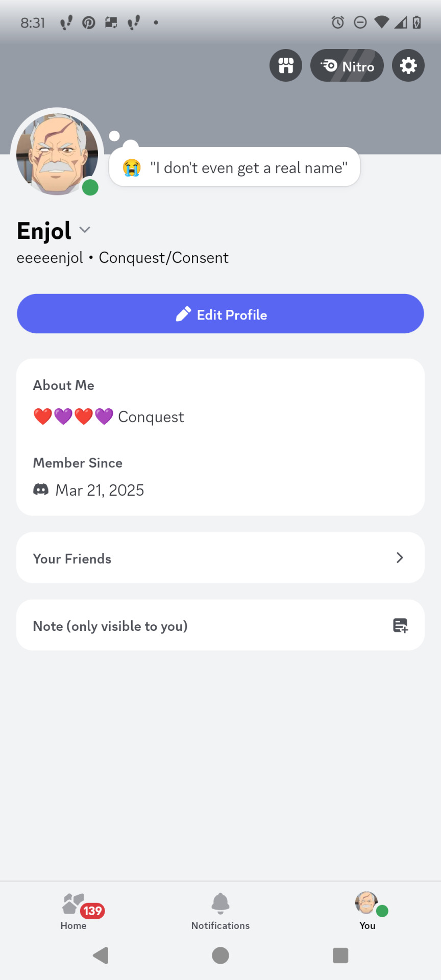The width and height of the screenshot is (441, 980).
Task: Open the Your Friends list
Action: pyautogui.click(x=220, y=558)
